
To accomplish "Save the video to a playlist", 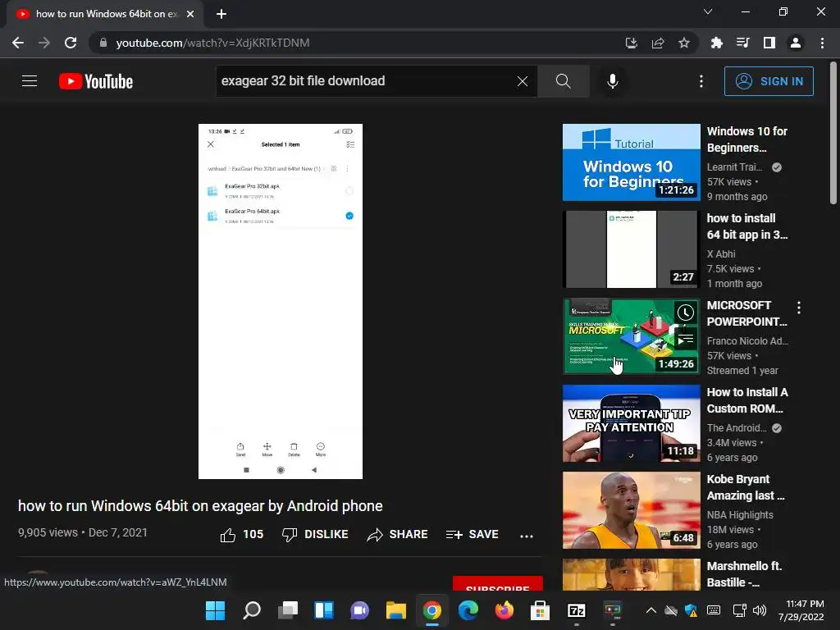I will pyautogui.click(x=472, y=534).
